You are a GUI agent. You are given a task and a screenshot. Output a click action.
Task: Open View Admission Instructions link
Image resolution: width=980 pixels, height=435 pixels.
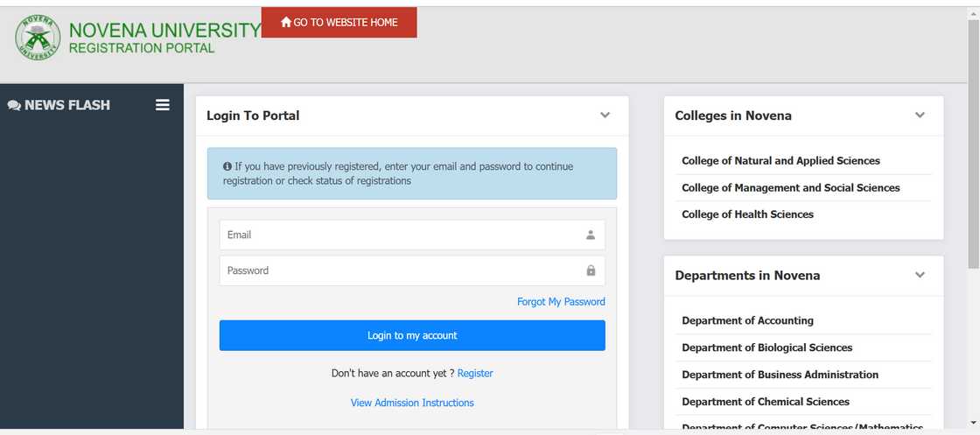[x=412, y=403]
